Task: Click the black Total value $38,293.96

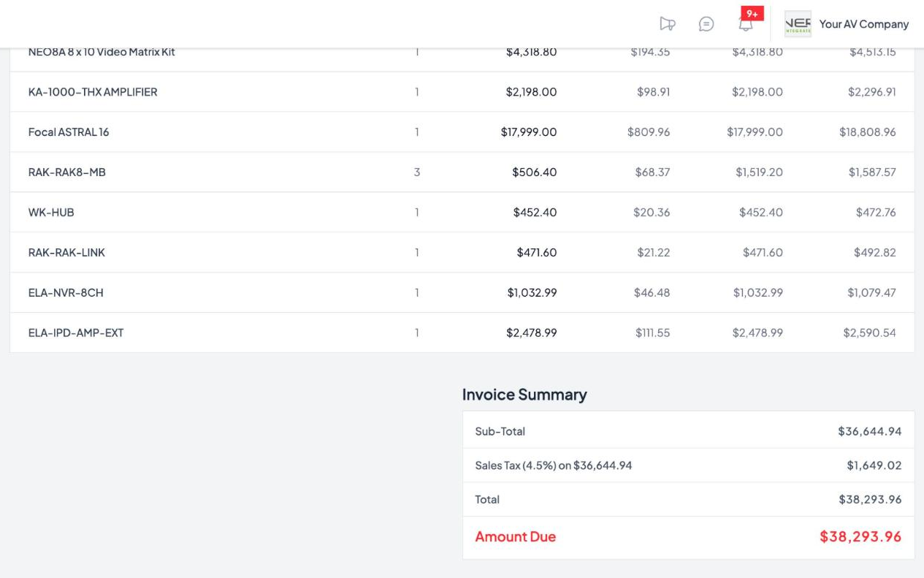Action: click(870, 500)
